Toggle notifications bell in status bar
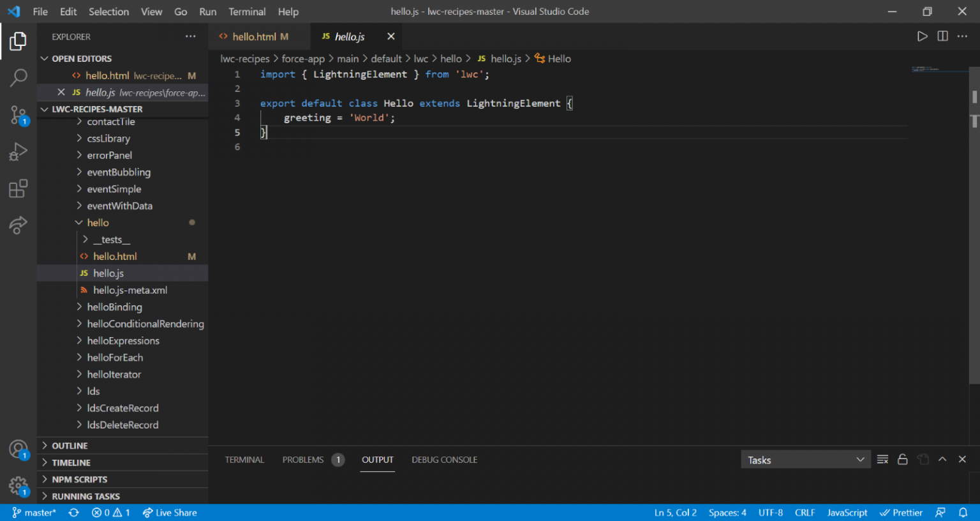The image size is (980, 521). coord(963,512)
